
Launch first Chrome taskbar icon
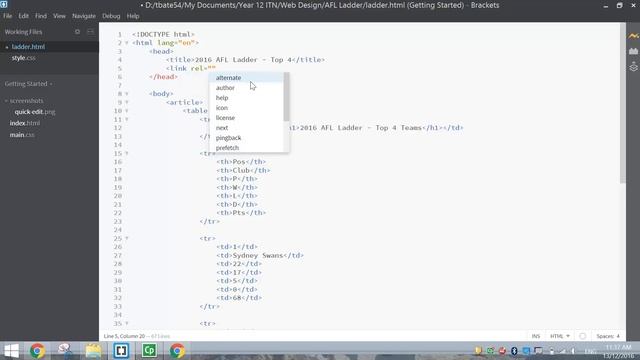tap(37, 351)
